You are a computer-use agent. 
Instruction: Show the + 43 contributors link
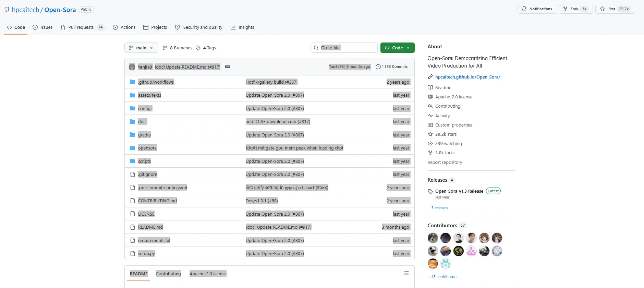(x=442, y=277)
